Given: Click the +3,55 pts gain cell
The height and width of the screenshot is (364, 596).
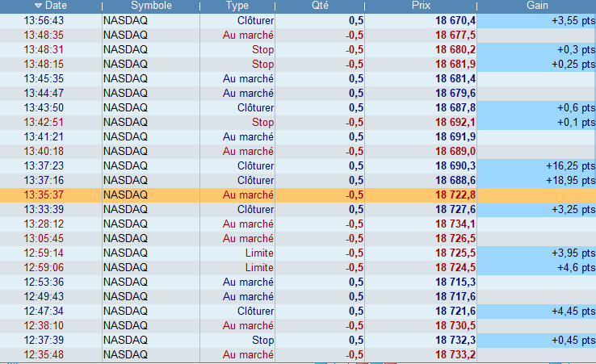Looking at the screenshot, I should click(x=537, y=20).
